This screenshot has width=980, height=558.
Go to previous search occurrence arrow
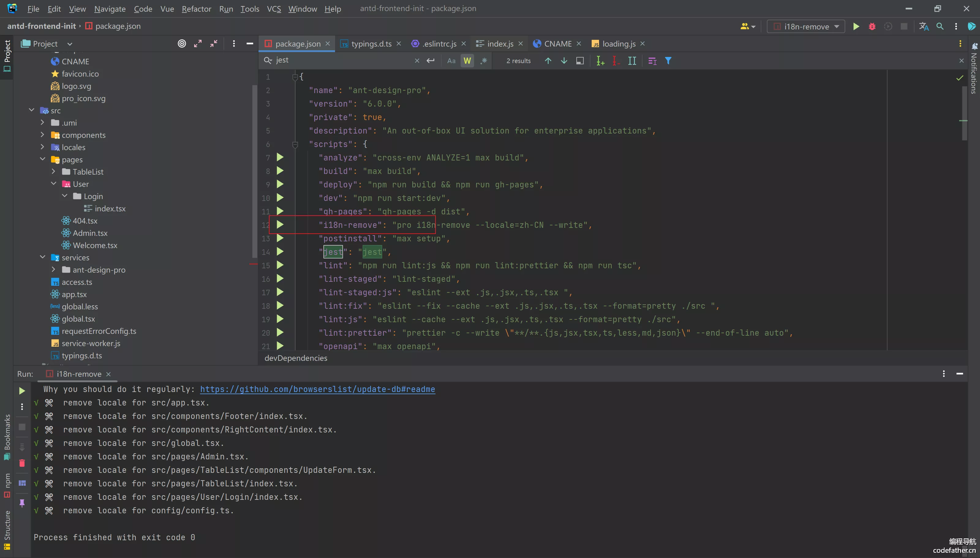click(548, 61)
